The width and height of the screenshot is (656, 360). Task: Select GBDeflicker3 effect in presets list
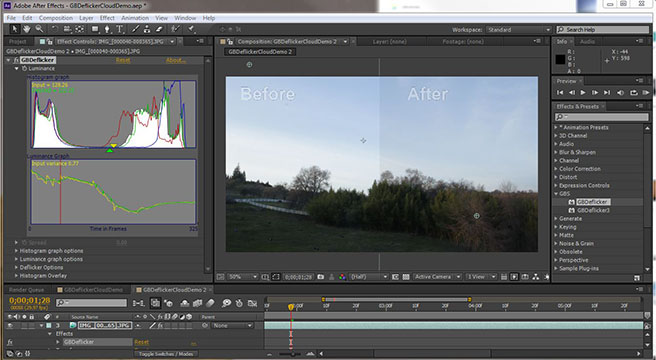(x=593, y=210)
